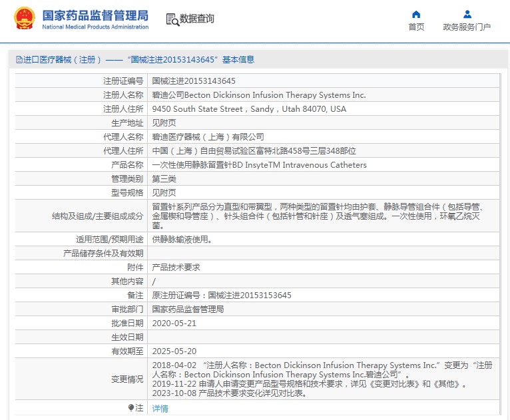Screen dimensions: 510x420
Task: Click the 2023-10-08 change record line
Action: point(229,393)
